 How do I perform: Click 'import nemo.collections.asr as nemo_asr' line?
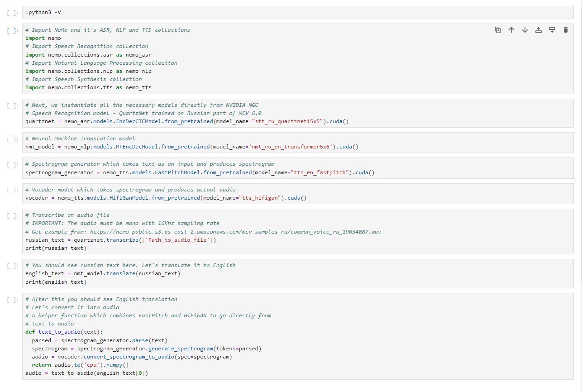click(88, 55)
